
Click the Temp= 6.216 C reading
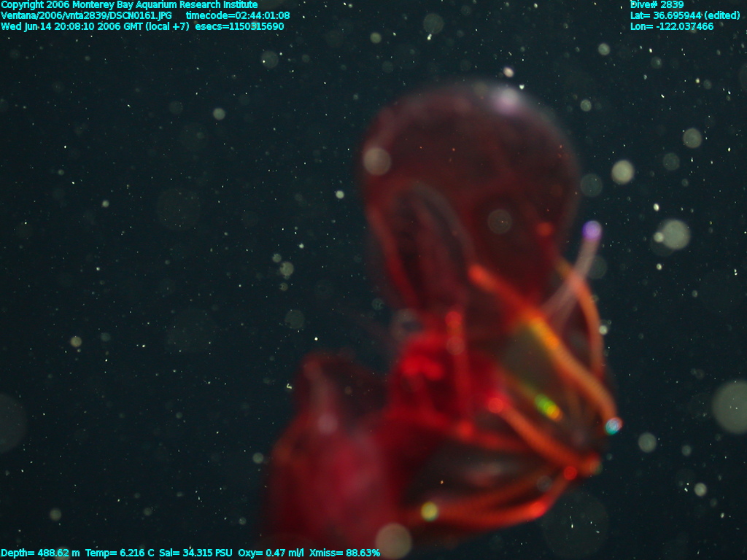[x=120, y=553]
